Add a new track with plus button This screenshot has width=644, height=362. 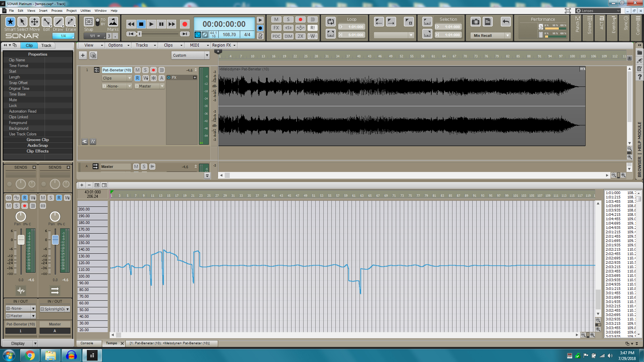point(83,55)
